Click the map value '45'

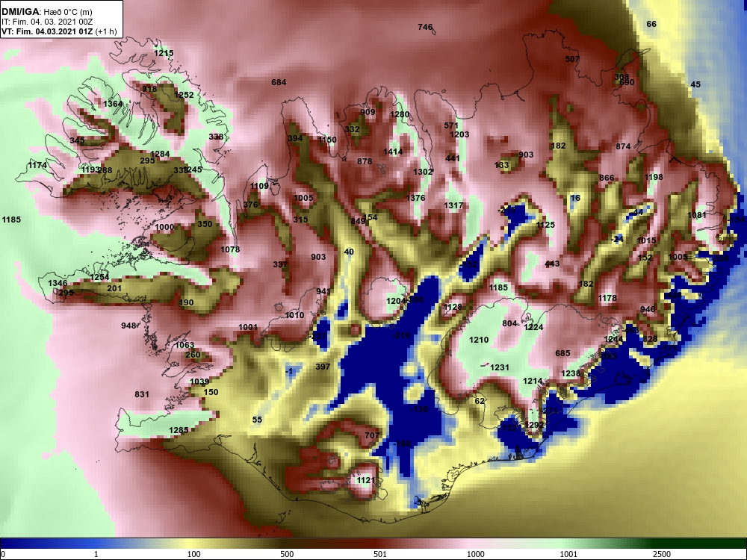pos(695,84)
